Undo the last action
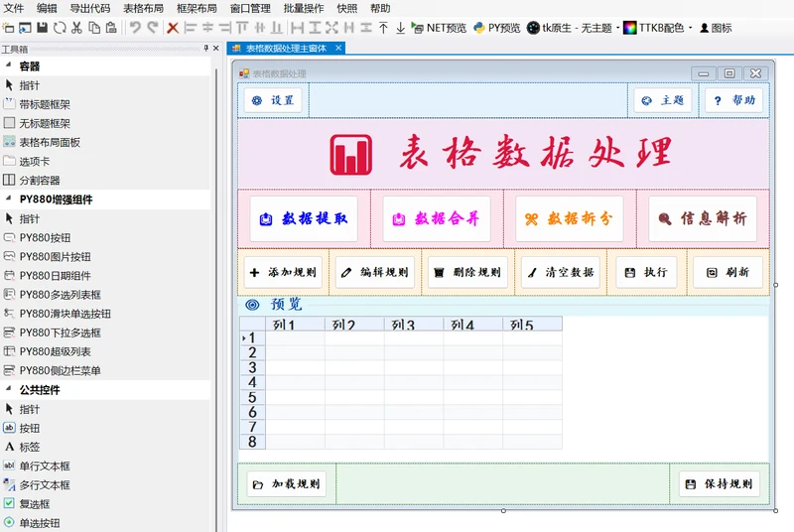The width and height of the screenshot is (794, 532). 135,28
